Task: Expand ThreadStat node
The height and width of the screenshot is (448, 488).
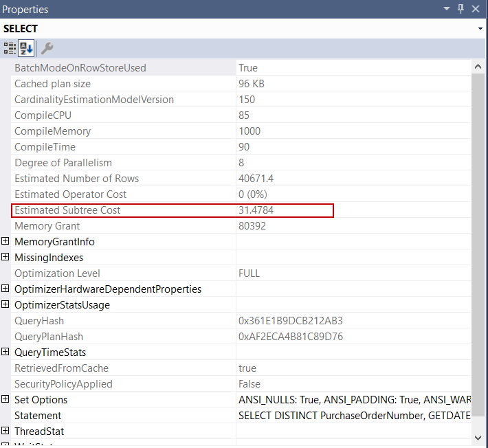Action: click(5, 431)
